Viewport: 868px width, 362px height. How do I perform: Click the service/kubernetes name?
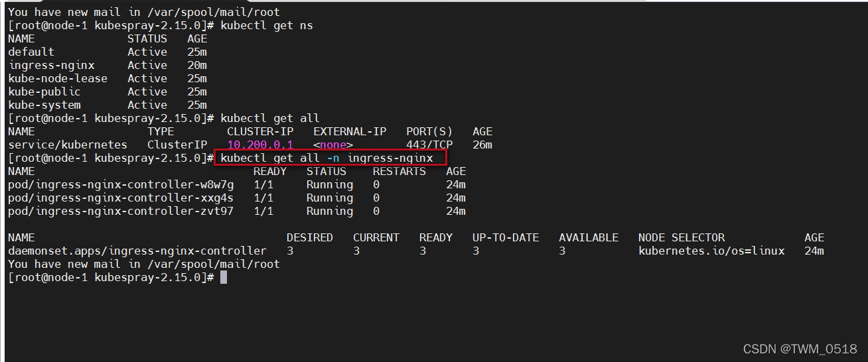click(68, 145)
